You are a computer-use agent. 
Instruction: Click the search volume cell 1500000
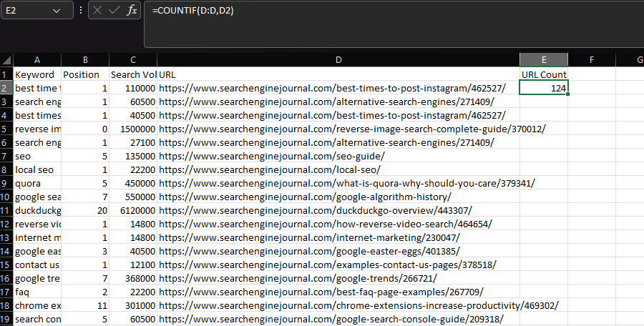point(133,129)
